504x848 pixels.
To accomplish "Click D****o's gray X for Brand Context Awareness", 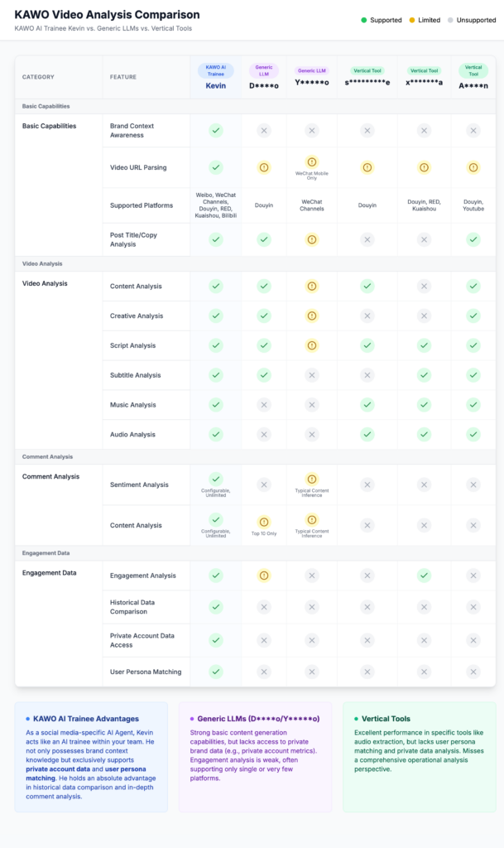I will [264, 130].
